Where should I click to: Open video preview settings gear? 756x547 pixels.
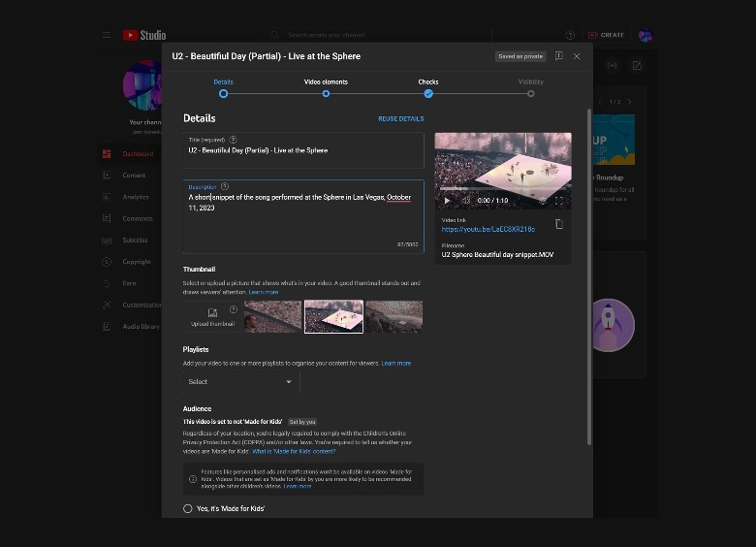point(543,200)
